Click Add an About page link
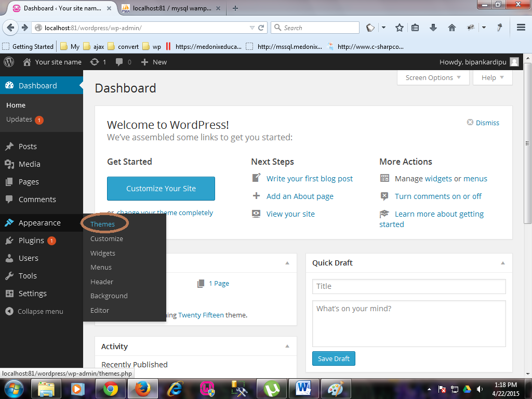The width and height of the screenshot is (532, 399). pyautogui.click(x=300, y=196)
